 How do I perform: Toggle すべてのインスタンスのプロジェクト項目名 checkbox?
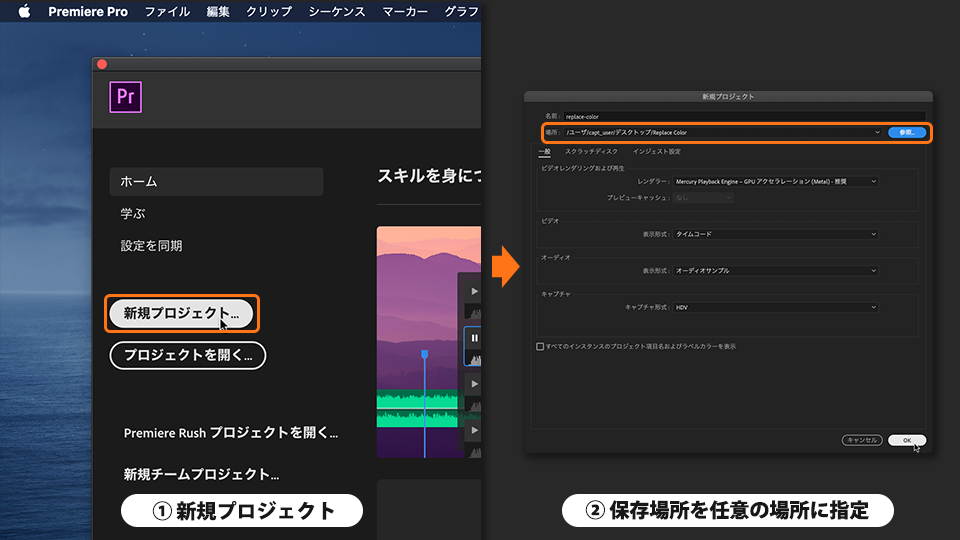[x=540, y=347]
